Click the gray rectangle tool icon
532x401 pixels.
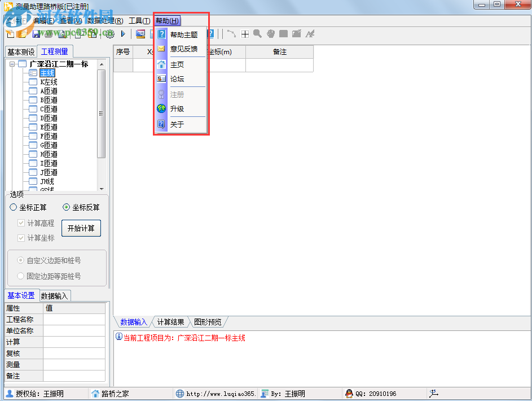point(283,34)
